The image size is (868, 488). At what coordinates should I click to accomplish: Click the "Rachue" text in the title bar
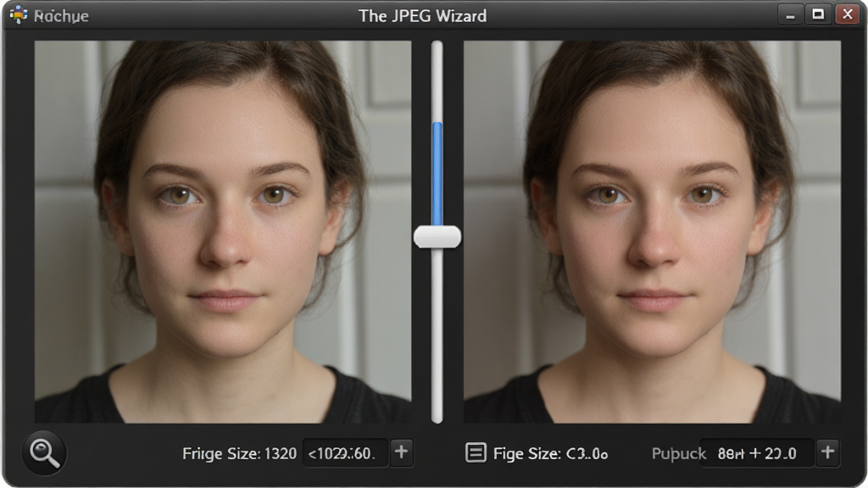click(x=61, y=16)
